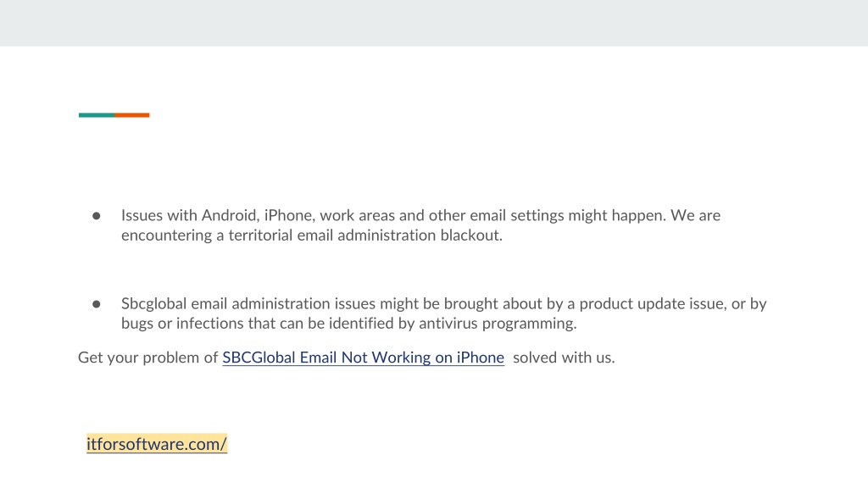Click the word "antivirus" in the second bullet
This screenshot has width=868, height=488.
pyautogui.click(x=448, y=323)
